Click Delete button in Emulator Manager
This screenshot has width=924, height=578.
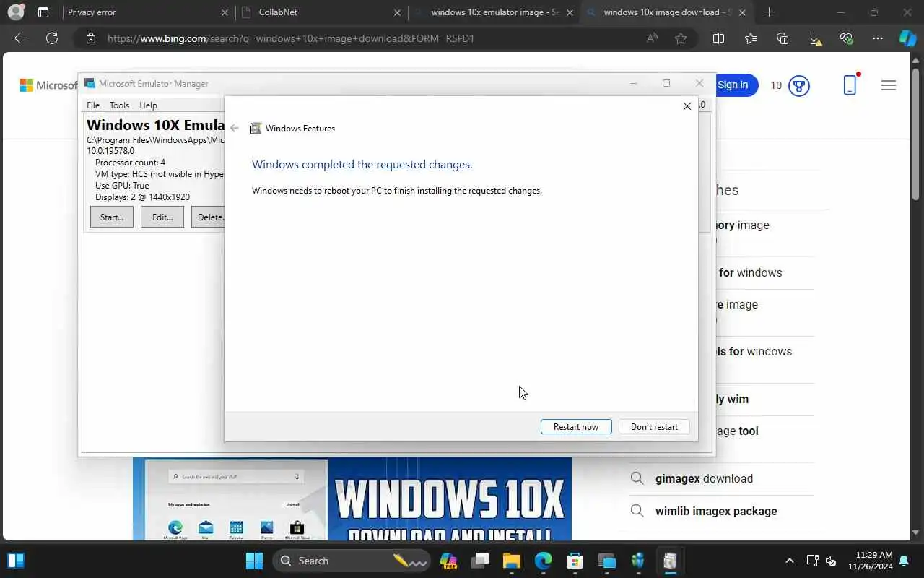click(x=208, y=217)
